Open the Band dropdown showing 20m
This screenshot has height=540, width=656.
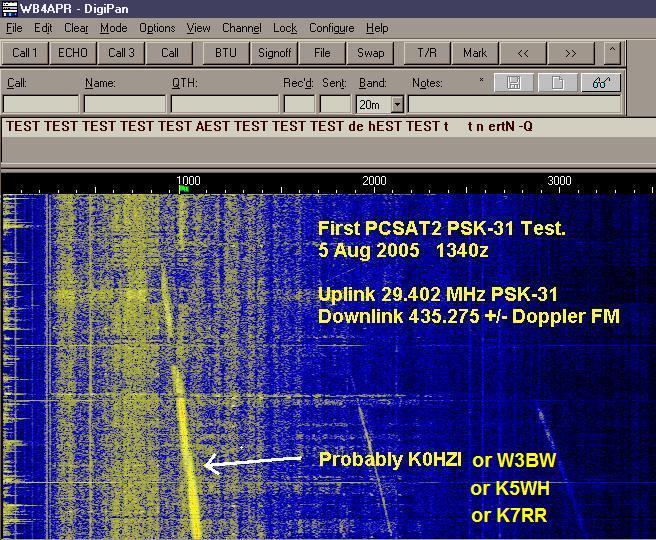coord(397,104)
